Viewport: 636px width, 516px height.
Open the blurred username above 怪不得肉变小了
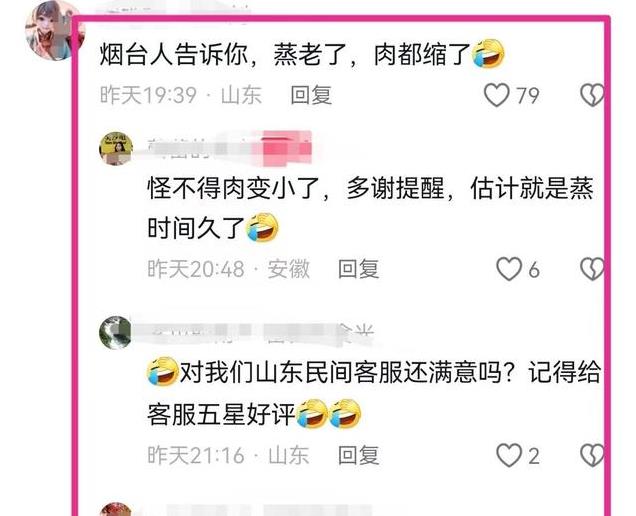click(x=229, y=148)
